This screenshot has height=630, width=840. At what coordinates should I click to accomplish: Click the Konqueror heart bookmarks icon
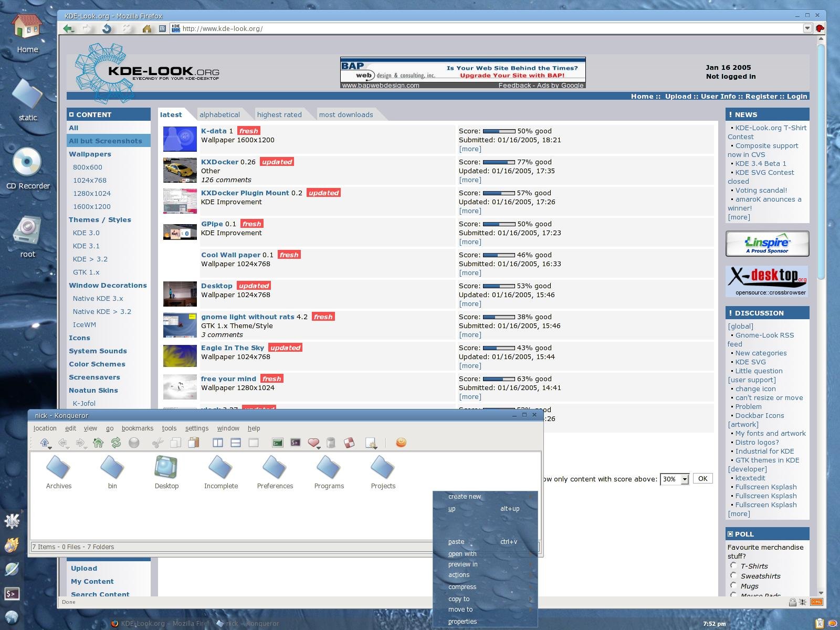[x=313, y=443]
